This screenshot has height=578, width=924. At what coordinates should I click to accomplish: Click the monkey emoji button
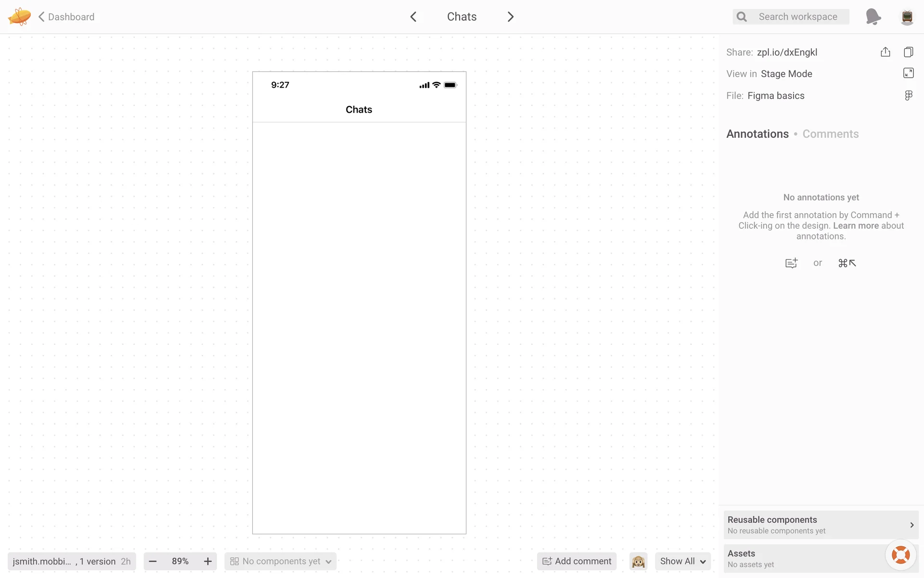pyautogui.click(x=638, y=562)
